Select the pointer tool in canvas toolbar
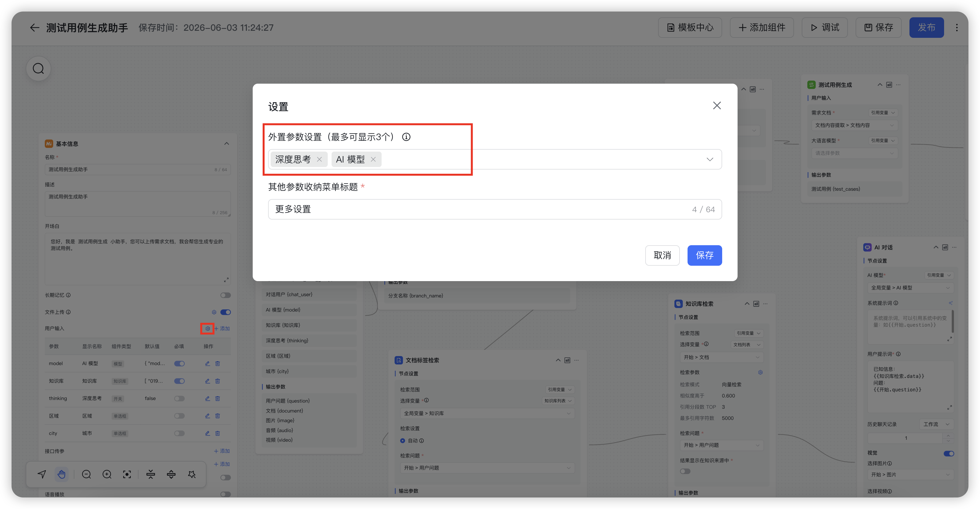The height and width of the screenshot is (509, 980). tap(42, 474)
